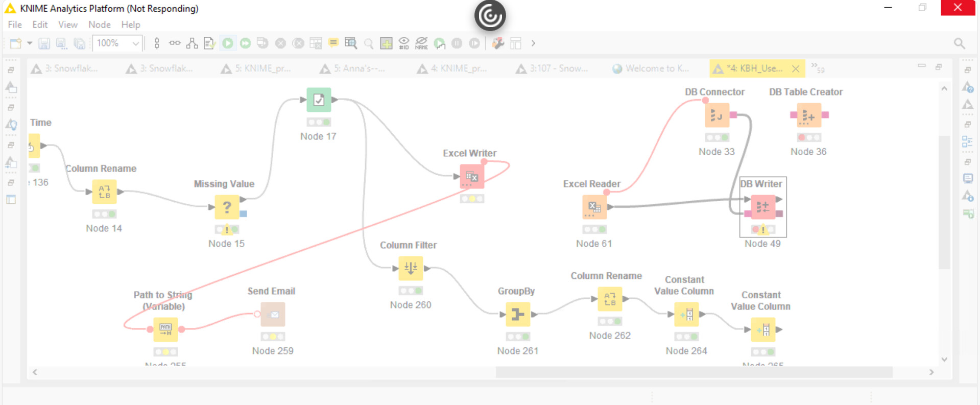Select the Column Filter node icon

click(411, 269)
